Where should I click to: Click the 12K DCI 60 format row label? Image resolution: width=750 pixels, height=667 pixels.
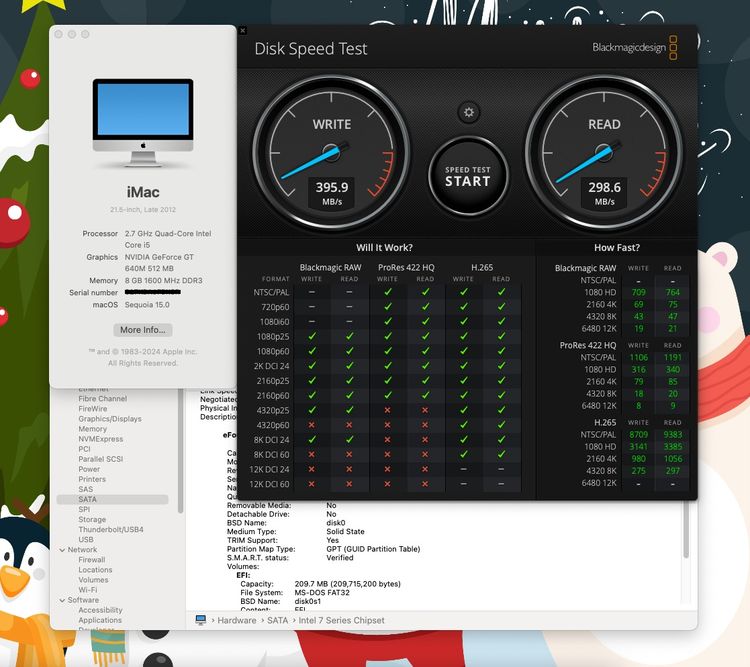tap(269, 484)
